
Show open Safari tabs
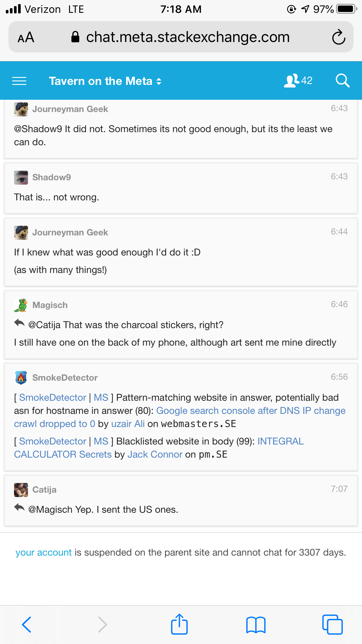click(332, 624)
